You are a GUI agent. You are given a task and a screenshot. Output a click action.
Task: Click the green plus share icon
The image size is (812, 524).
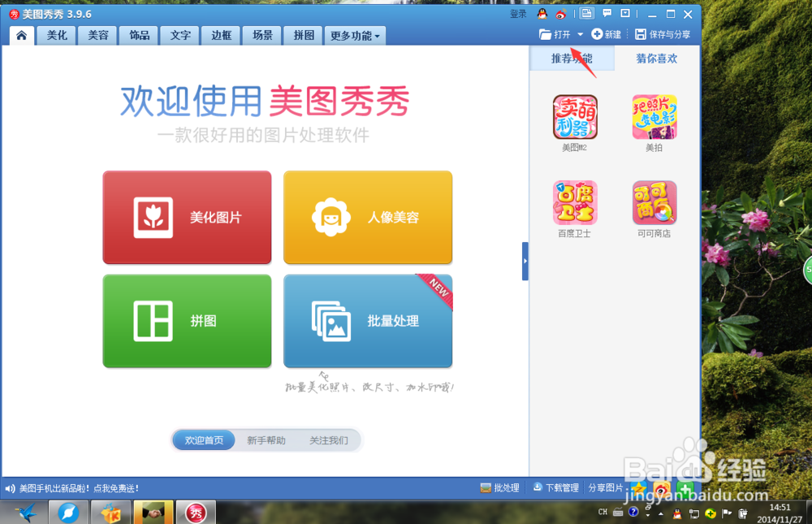[x=685, y=489]
